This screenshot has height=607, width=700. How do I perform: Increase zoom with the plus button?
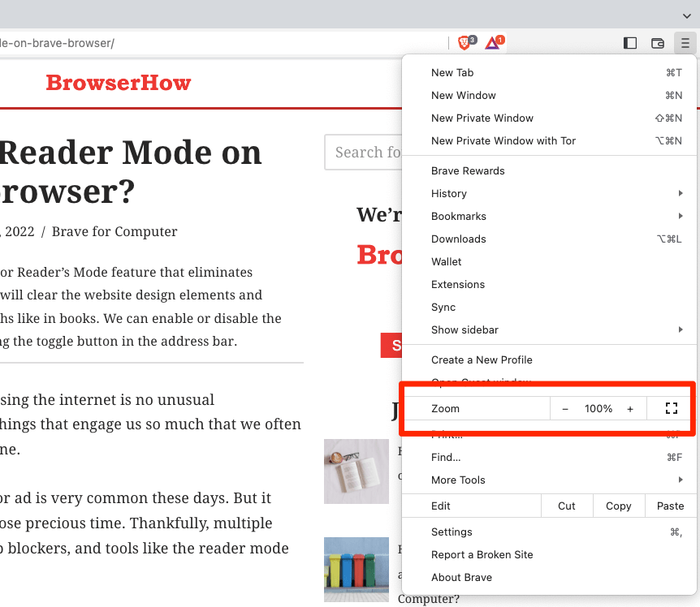[x=630, y=409]
